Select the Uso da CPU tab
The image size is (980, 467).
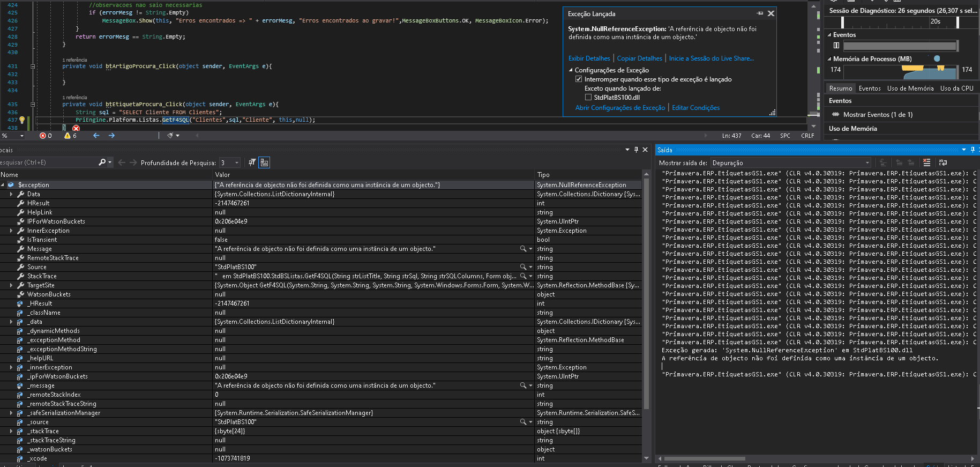956,88
